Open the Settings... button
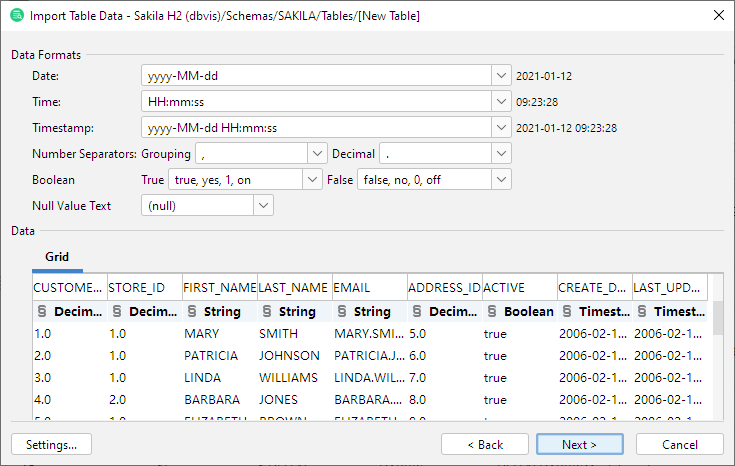The width and height of the screenshot is (735, 466). 51,444
